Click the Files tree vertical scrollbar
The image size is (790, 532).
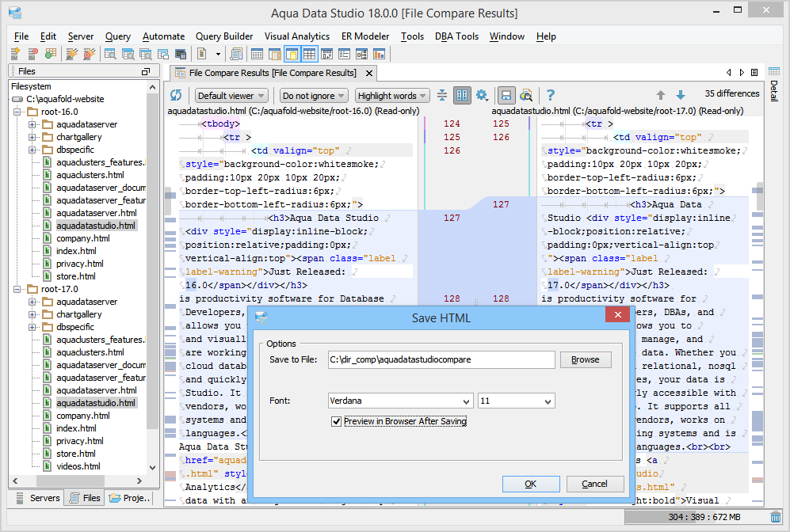(153, 260)
